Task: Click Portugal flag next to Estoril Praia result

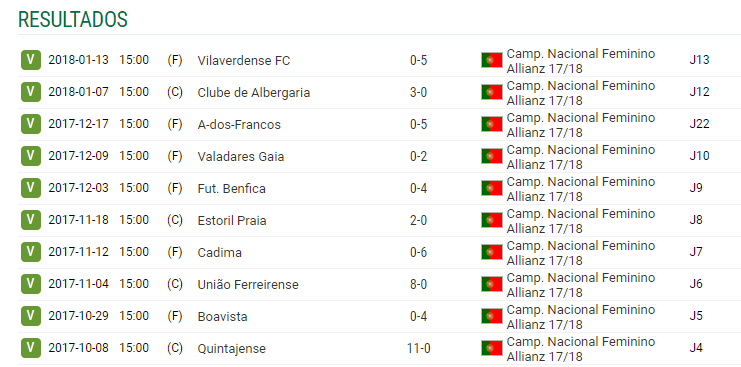Action: click(491, 220)
